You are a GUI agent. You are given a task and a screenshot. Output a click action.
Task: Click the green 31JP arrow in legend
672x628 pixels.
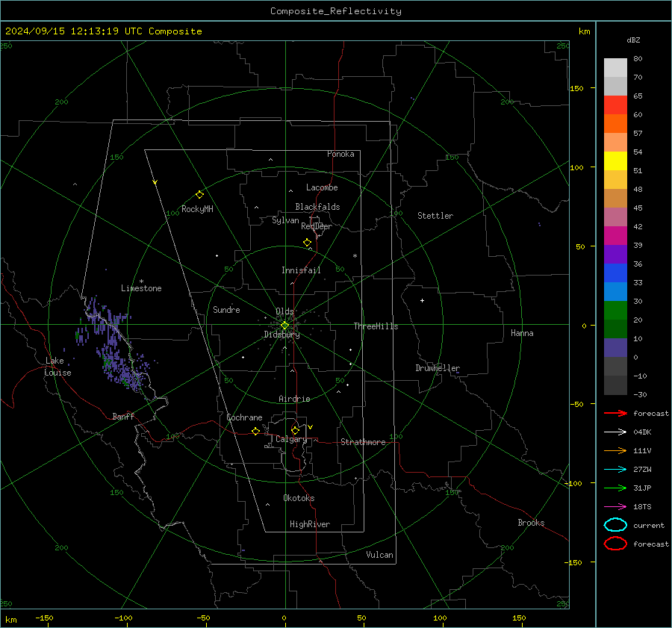tap(615, 488)
